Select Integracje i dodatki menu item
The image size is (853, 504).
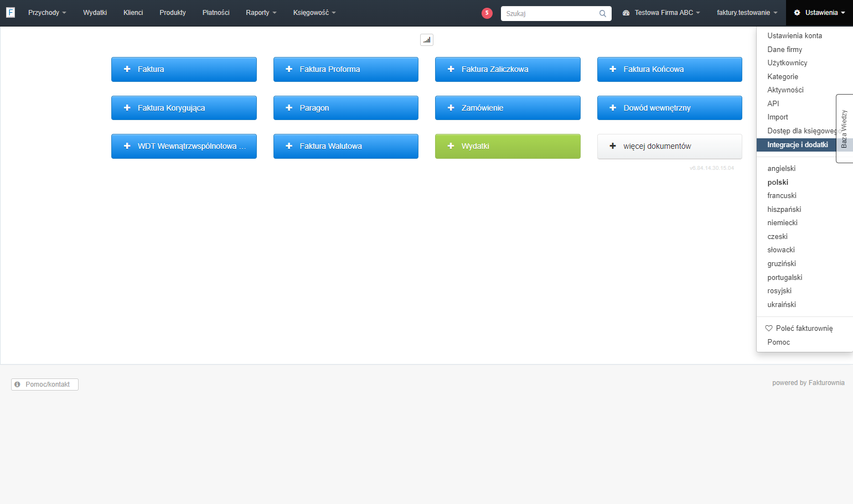[x=798, y=145]
